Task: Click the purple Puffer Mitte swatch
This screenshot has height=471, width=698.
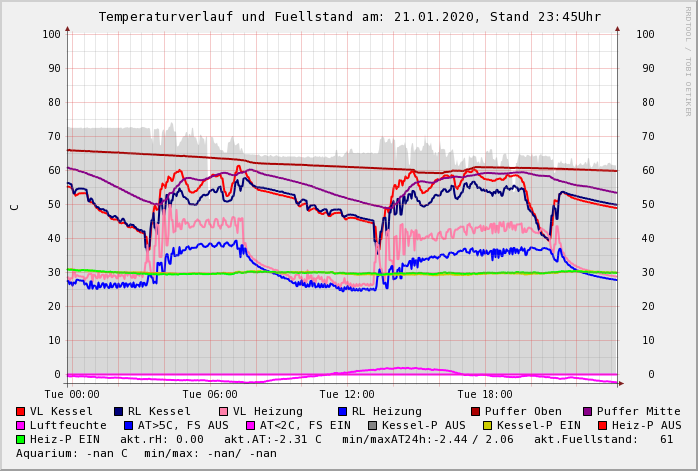Action: (588, 411)
